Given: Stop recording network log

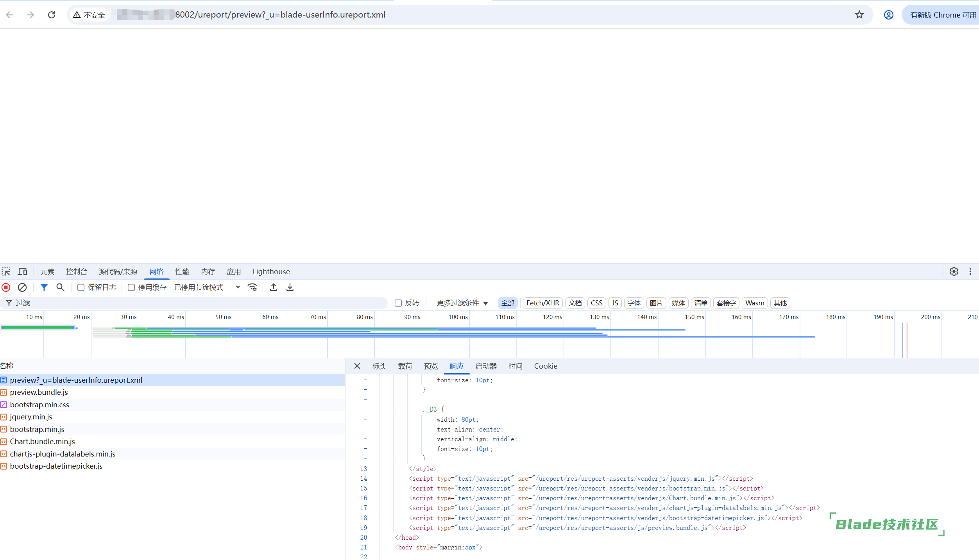Looking at the screenshot, I should [6, 287].
